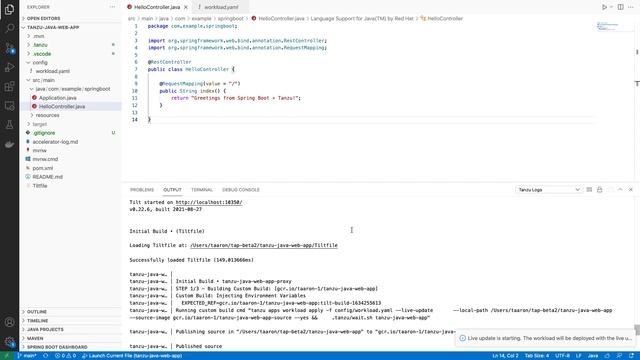Switch to the workload.yaml editor tab

click(x=220, y=7)
